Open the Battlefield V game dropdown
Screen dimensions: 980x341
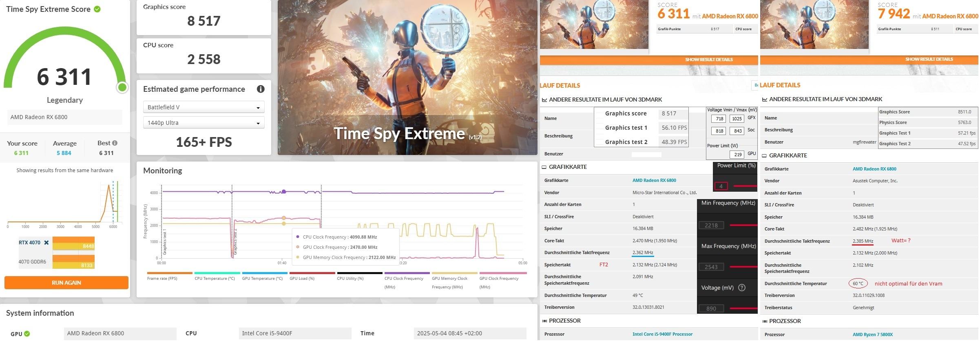tap(204, 107)
